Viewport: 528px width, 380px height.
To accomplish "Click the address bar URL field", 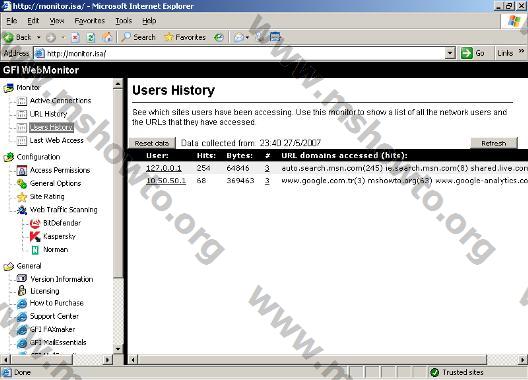I will [x=239, y=53].
